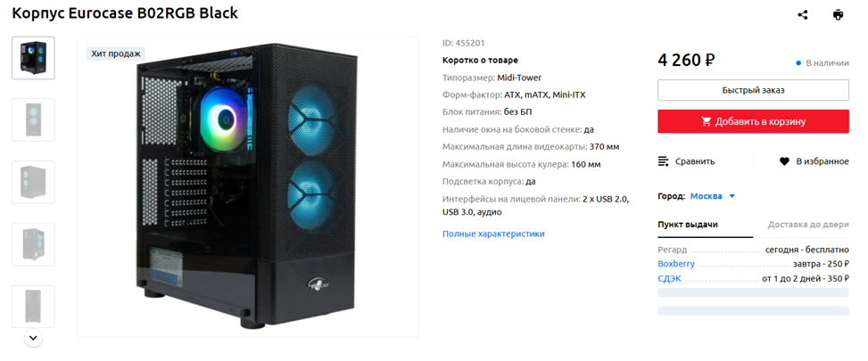The width and height of the screenshot is (868, 361).
Task: Click cart icon in red button
Action: coord(706,121)
